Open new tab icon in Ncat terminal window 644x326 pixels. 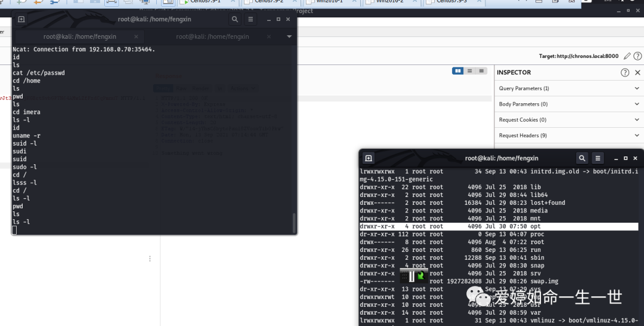[21, 19]
